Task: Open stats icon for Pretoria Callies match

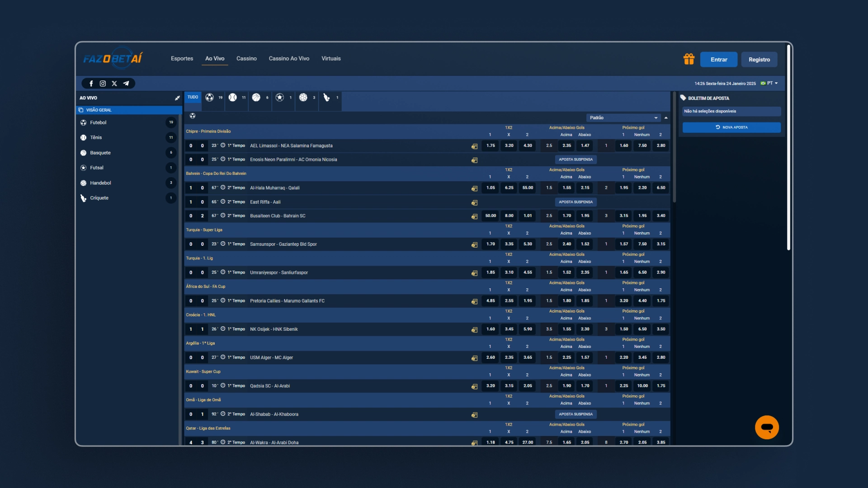Action: click(474, 301)
